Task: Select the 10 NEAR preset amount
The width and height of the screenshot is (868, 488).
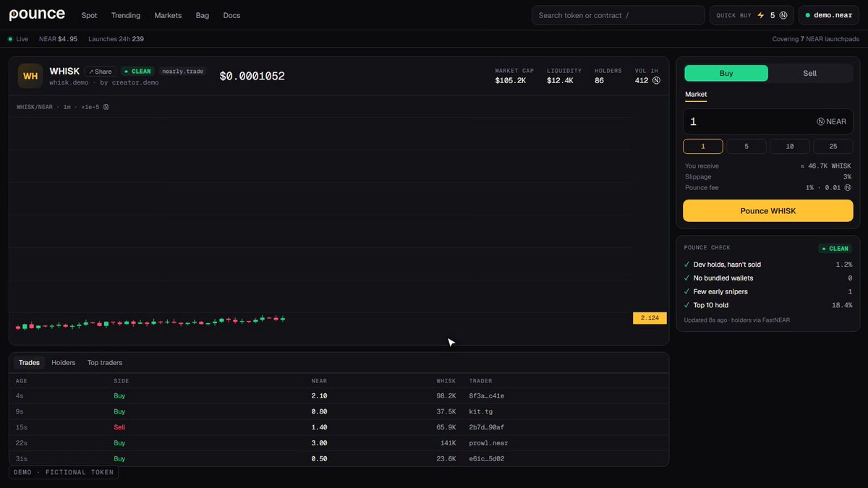Action: click(x=790, y=147)
